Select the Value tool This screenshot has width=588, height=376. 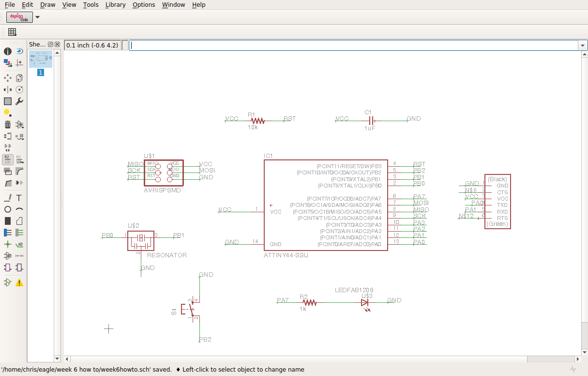tap(19, 159)
